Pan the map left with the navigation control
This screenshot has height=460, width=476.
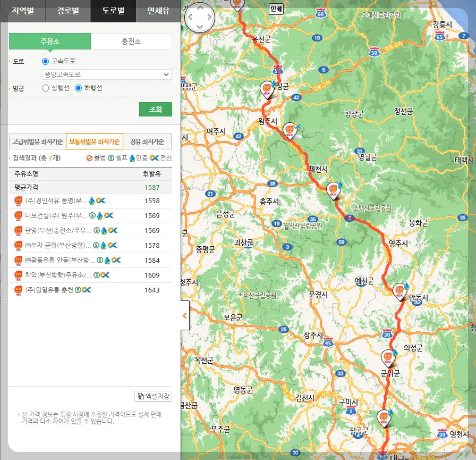(190, 18)
